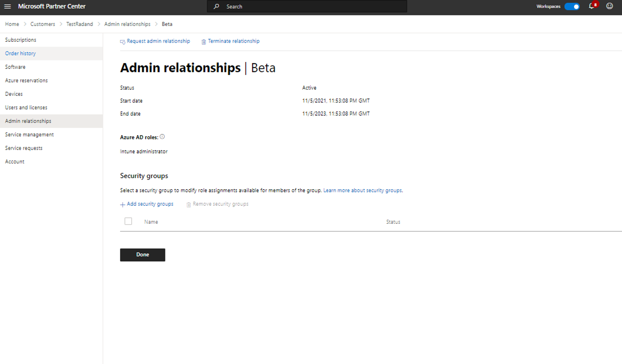Toggle the Workspaces switch

point(572,6)
